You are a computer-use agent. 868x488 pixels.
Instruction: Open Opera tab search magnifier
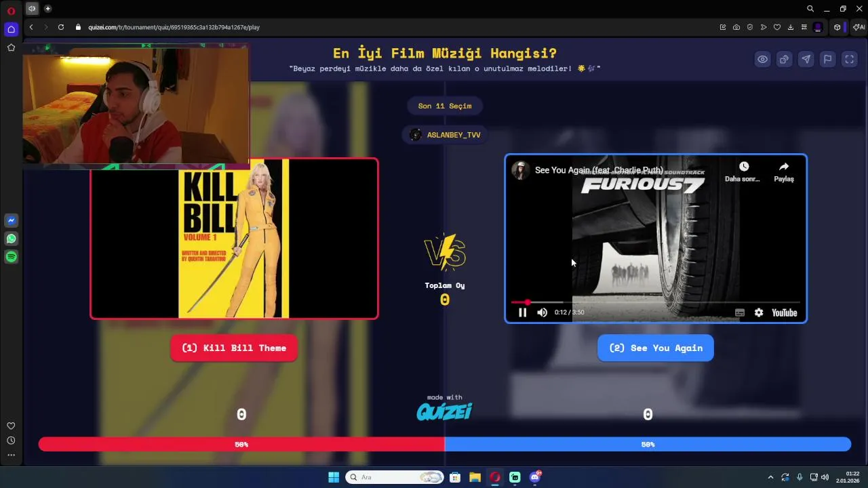click(810, 9)
